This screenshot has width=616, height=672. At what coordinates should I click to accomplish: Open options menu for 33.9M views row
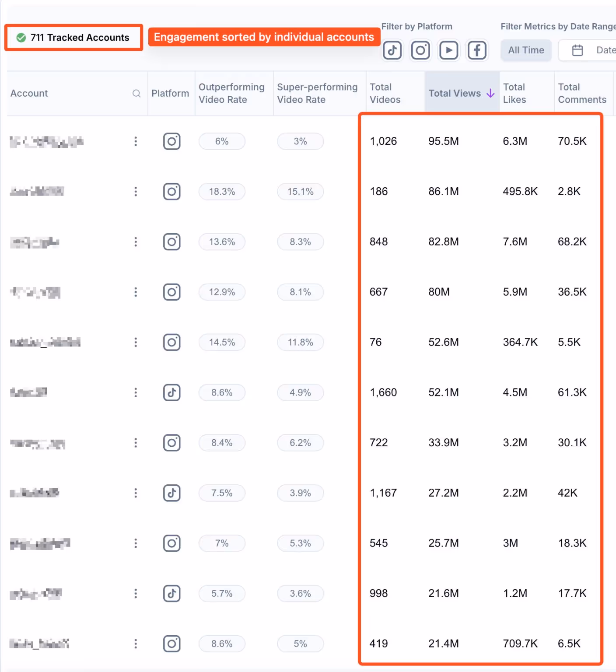coord(136,443)
